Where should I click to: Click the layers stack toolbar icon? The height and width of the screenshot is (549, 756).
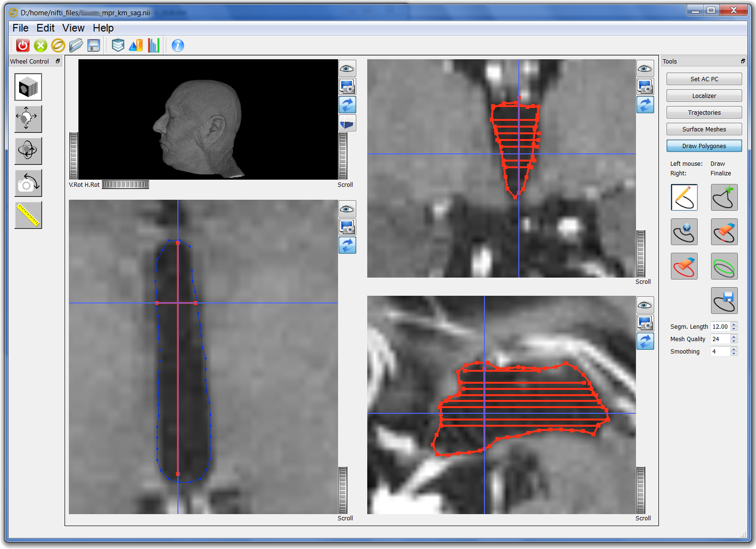(x=118, y=45)
